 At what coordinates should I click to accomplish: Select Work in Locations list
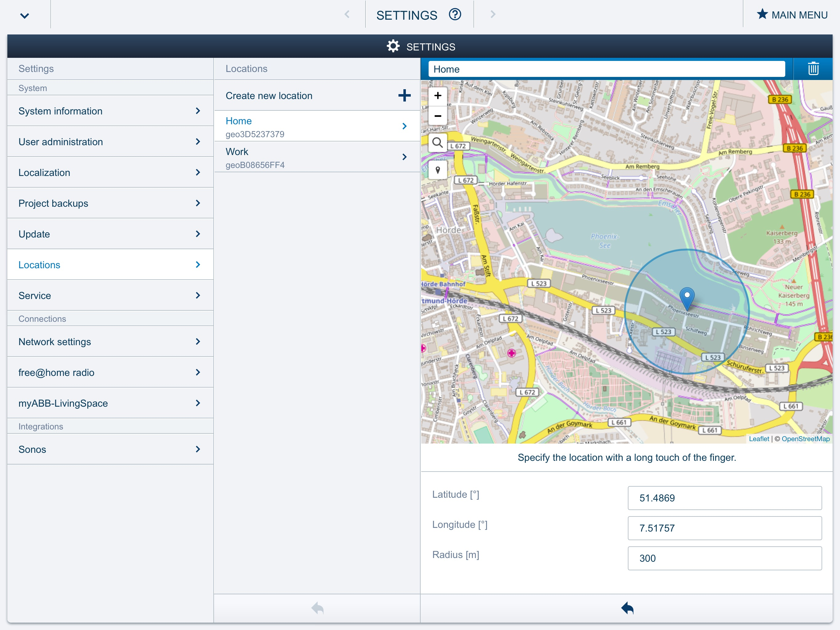317,157
